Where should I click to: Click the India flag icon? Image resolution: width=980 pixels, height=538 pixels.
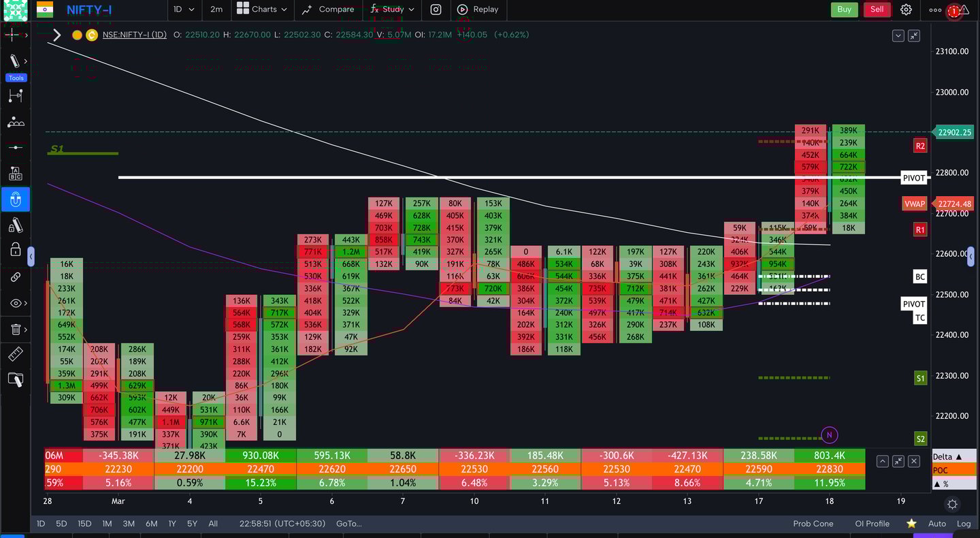point(45,10)
